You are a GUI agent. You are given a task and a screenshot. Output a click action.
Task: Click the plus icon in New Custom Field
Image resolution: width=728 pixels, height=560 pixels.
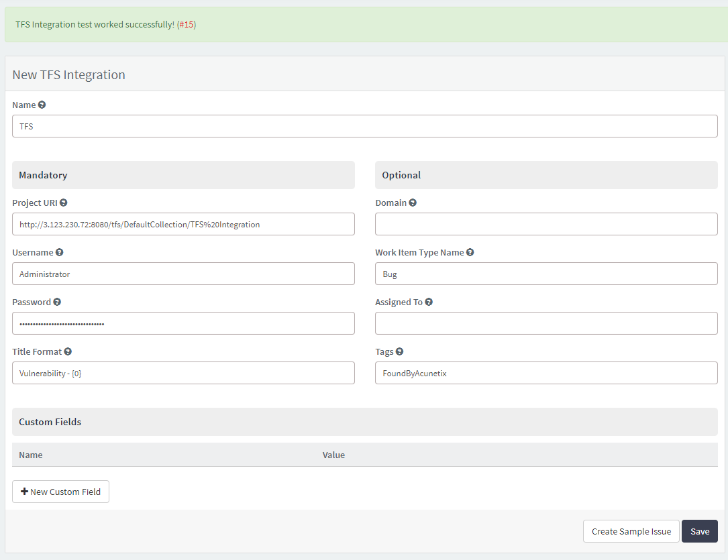click(25, 492)
